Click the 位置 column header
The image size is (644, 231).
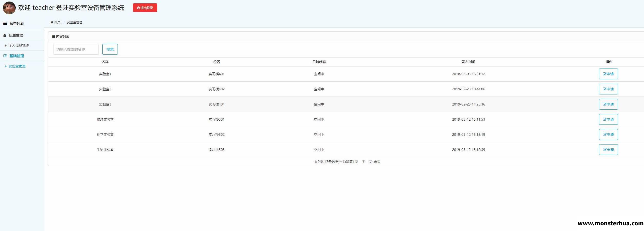(217, 62)
